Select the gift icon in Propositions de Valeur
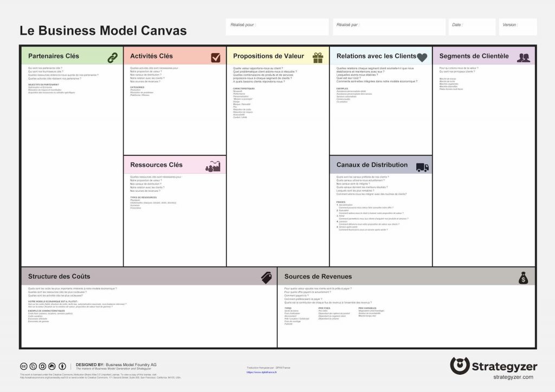The height and width of the screenshot is (392, 555). [x=319, y=58]
